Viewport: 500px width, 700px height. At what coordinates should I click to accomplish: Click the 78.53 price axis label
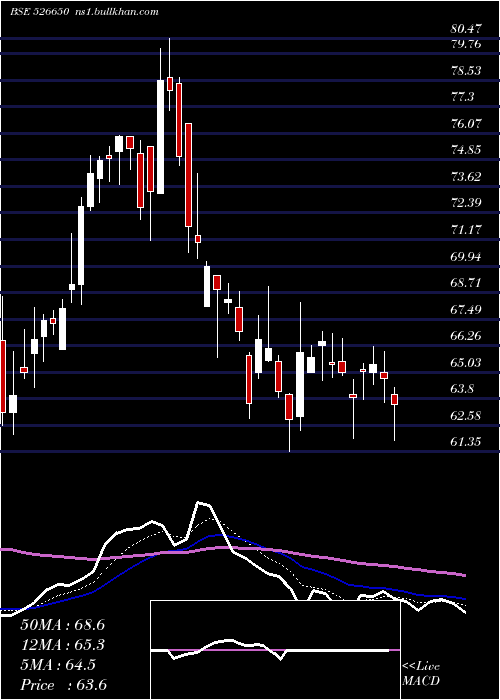click(x=467, y=71)
